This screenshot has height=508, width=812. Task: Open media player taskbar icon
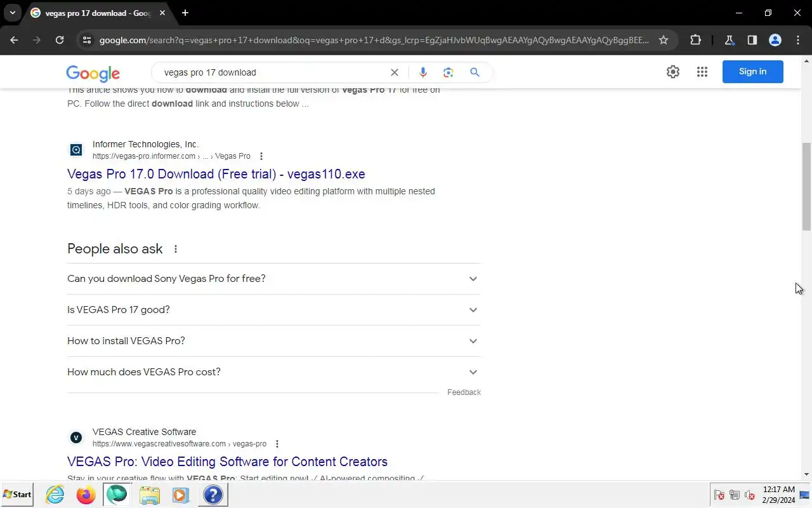click(x=181, y=495)
